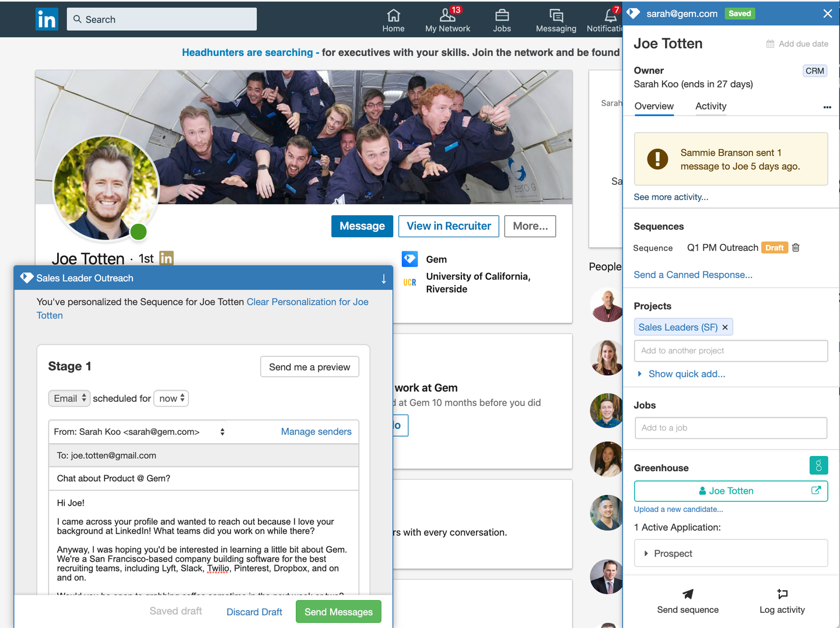The height and width of the screenshot is (628, 840).
Task: Delete the Q1 PM Outreach sequence draft
Action: pos(796,247)
